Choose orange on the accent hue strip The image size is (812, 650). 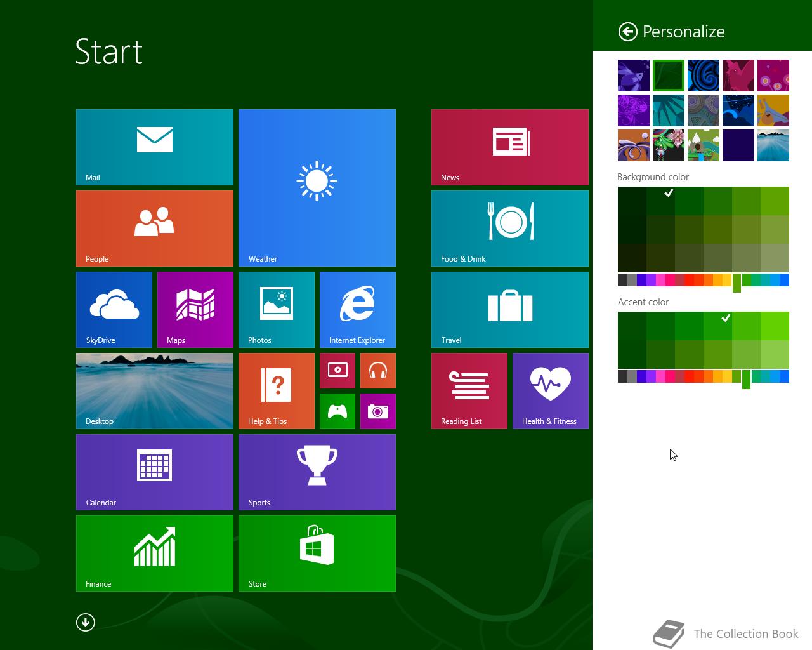point(708,376)
